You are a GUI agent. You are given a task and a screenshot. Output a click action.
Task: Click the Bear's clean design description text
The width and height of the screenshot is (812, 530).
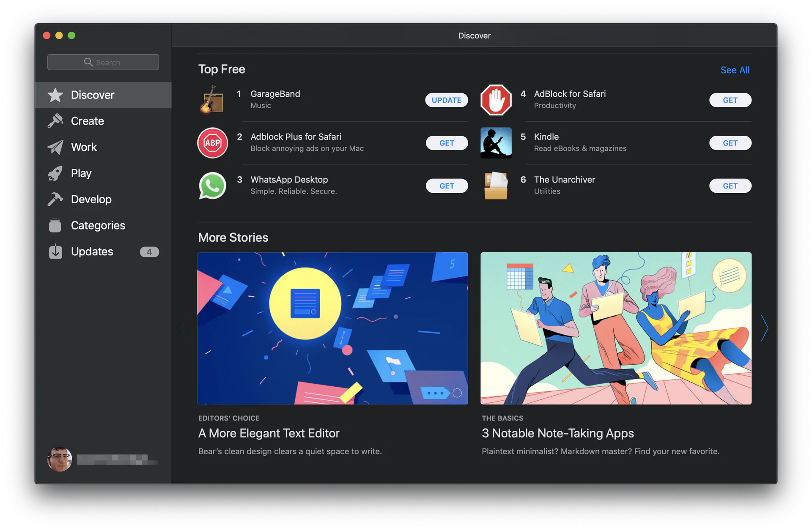pos(290,451)
